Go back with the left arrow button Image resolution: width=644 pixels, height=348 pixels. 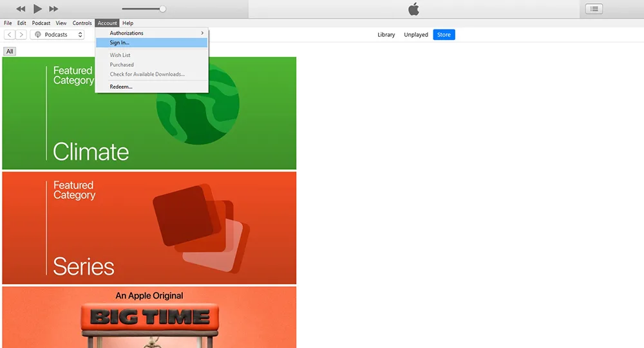(10, 35)
